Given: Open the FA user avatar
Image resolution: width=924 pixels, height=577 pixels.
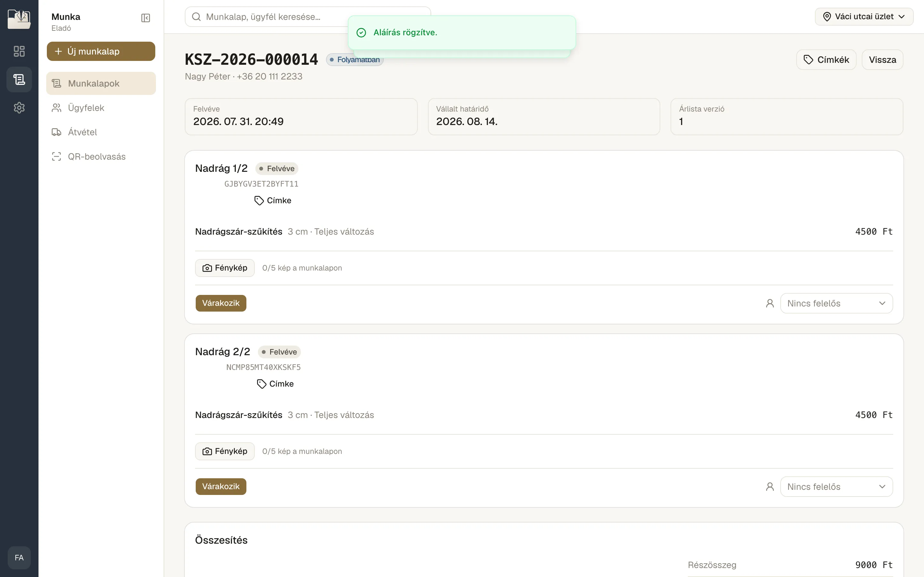Looking at the screenshot, I should click(x=19, y=557).
